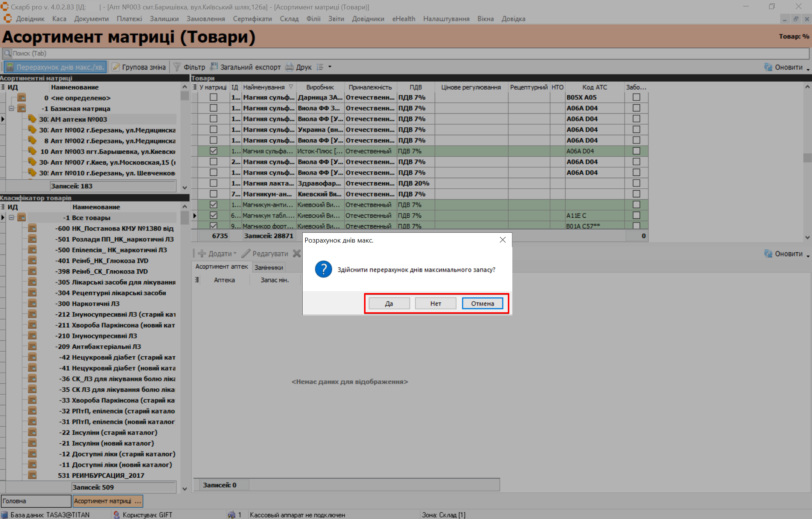The width and height of the screenshot is (812, 519).
Task: Confirm recalculation with the Да button
Action: coord(389,304)
